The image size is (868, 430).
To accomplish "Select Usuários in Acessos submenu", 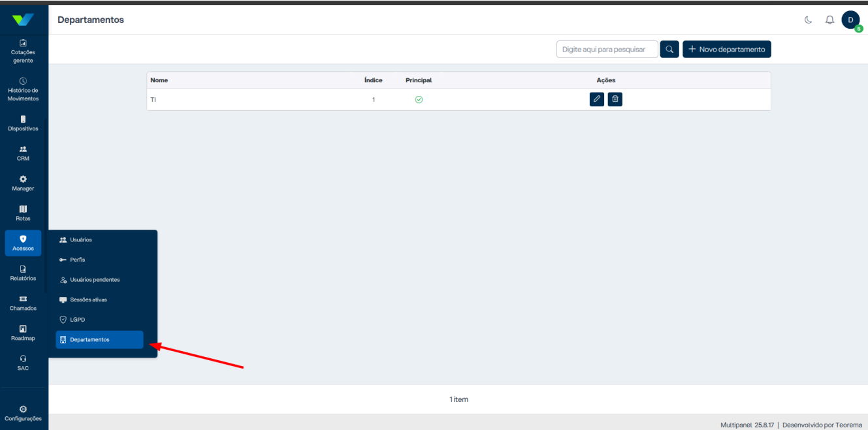I will [99, 239].
